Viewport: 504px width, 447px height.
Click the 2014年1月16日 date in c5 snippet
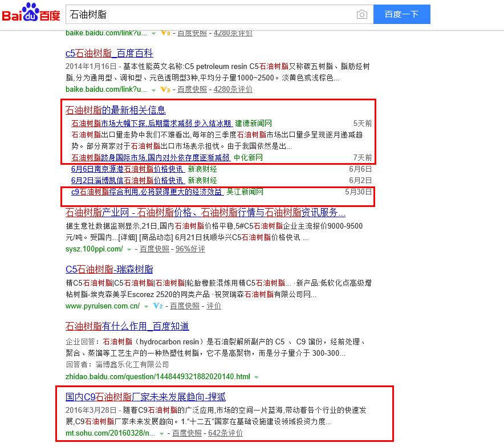[91, 67]
